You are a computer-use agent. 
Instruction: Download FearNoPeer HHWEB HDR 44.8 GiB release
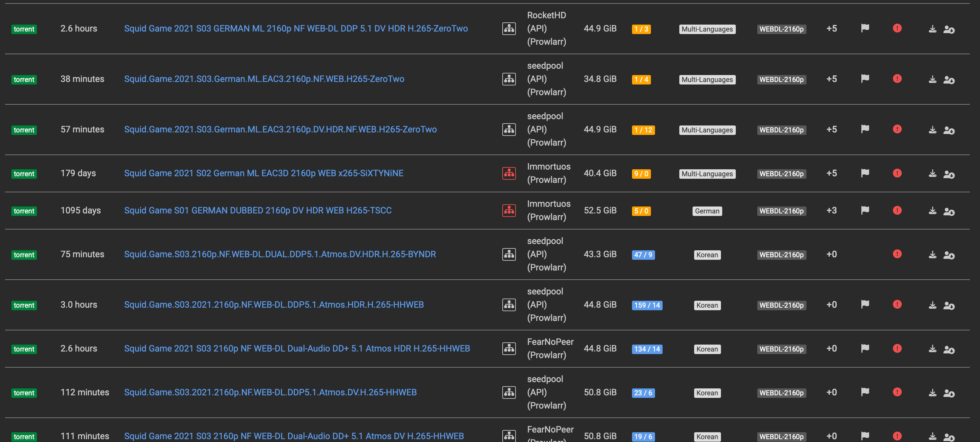(x=932, y=349)
